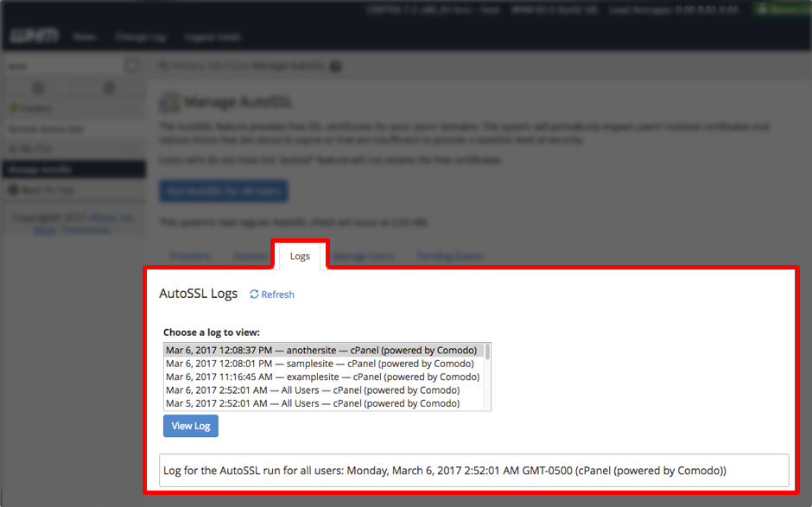Click the WHM logo in the header
The image size is (812, 507).
point(35,36)
